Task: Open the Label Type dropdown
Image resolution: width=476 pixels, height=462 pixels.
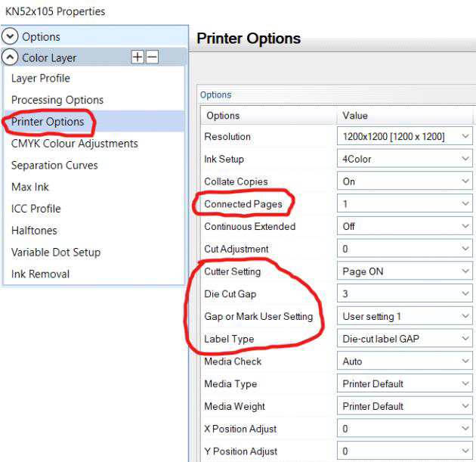Action: (405, 339)
